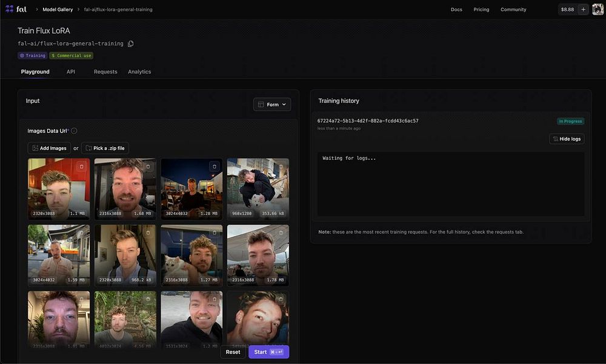The image size is (606, 364).
Task: Open Pricing in the top navigation
Action: tap(481, 9)
